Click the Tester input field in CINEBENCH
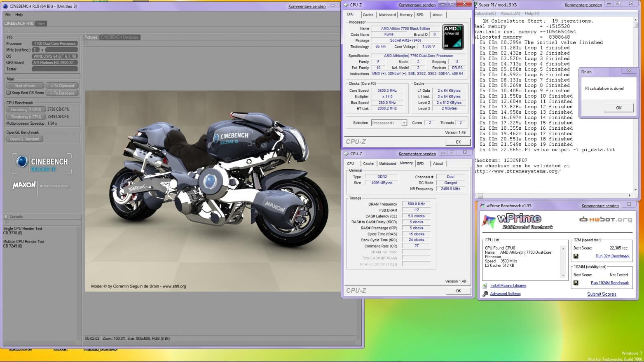Image resolution: width=644 pixels, height=362 pixels. point(55,69)
